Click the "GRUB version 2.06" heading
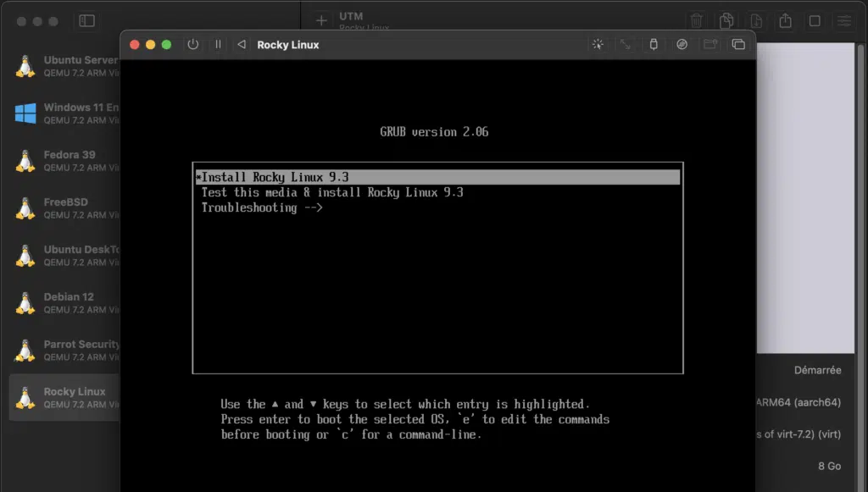Screen dimensions: 868x492 tap(434, 131)
